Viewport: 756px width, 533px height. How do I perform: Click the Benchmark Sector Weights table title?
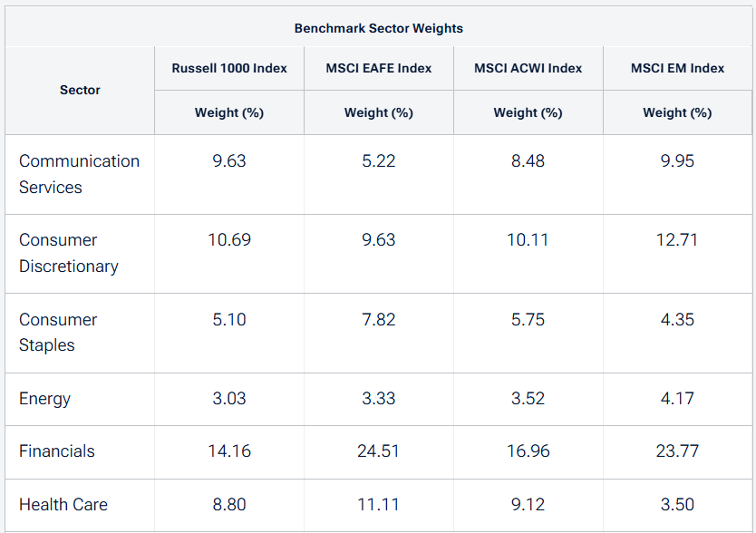click(378, 28)
